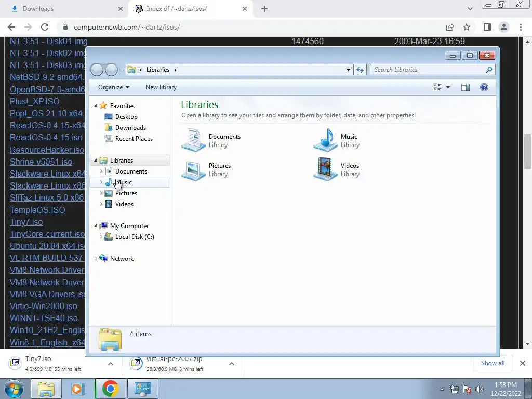The image size is (532, 399).
Task: Expand Documents in navigation tree
Action: [x=101, y=171]
